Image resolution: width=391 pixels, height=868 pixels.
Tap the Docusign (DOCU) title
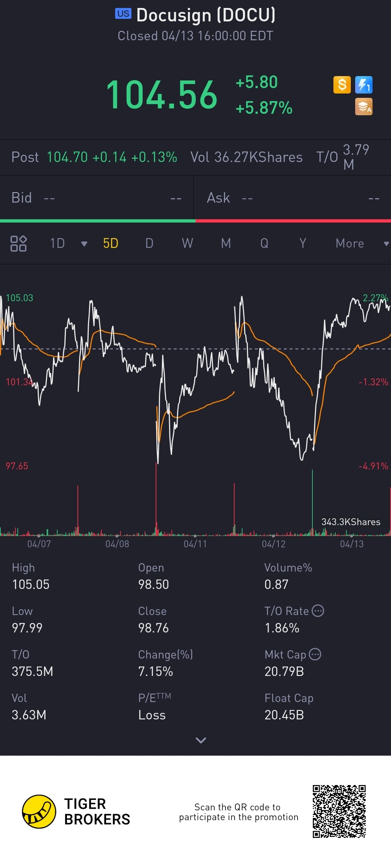coord(206,15)
